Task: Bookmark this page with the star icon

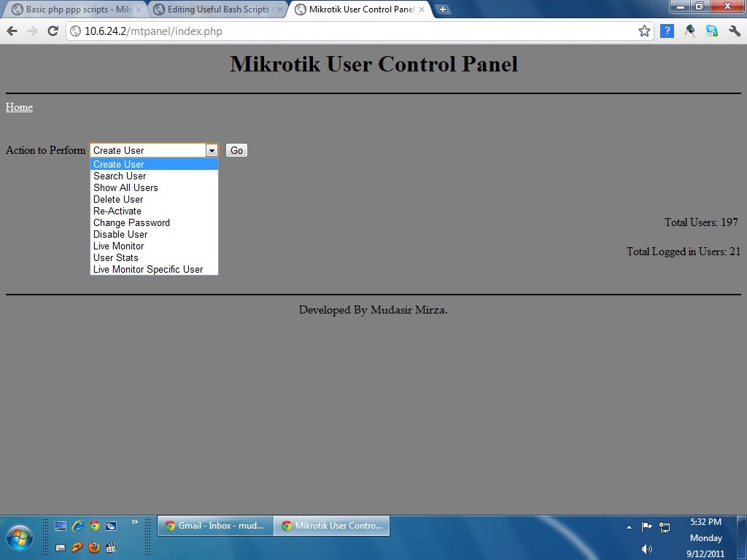Action: (644, 31)
